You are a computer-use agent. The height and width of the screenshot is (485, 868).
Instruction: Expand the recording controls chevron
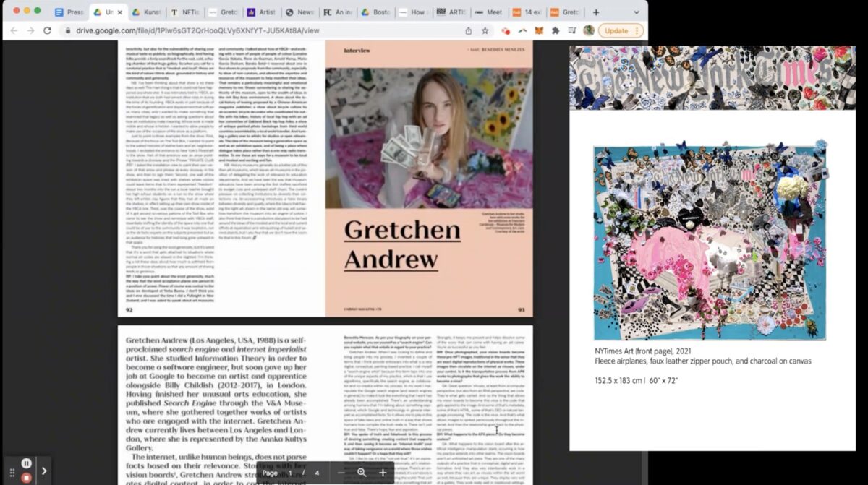[44, 471]
